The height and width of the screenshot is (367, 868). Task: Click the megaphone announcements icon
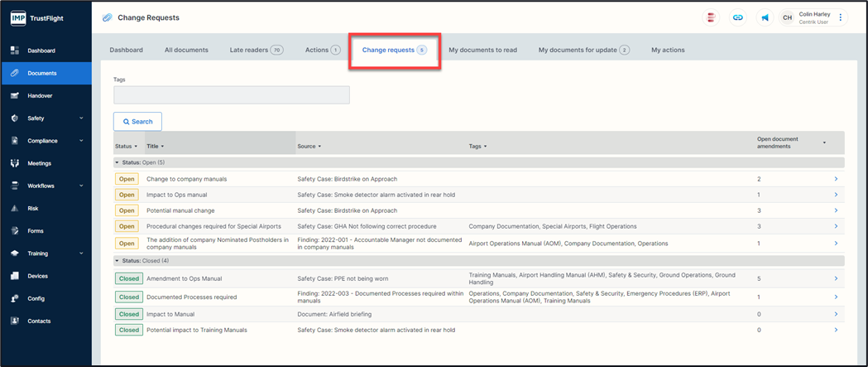click(765, 17)
